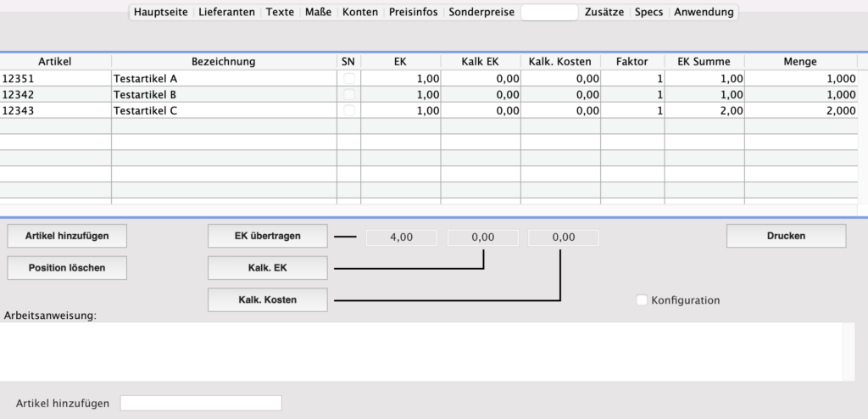Click into the Arbeitsanweisung text area
This screenshot has width=868, height=419.
tap(421, 351)
